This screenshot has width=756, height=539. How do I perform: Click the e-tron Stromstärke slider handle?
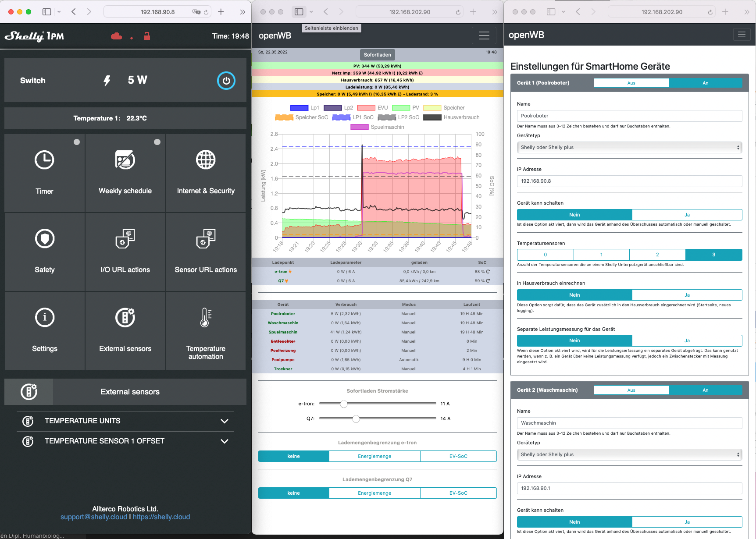[x=344, y=404]
